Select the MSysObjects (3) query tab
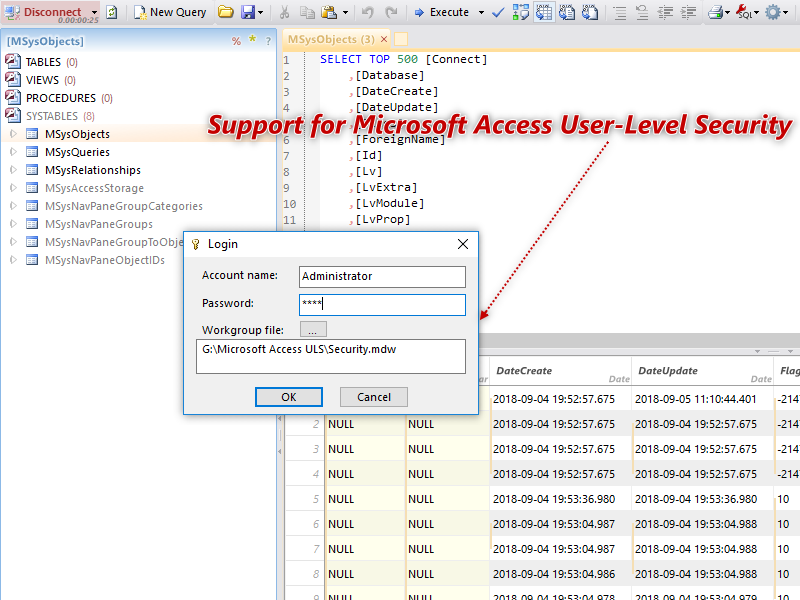 pyautogui.click(x=331, y=39)
